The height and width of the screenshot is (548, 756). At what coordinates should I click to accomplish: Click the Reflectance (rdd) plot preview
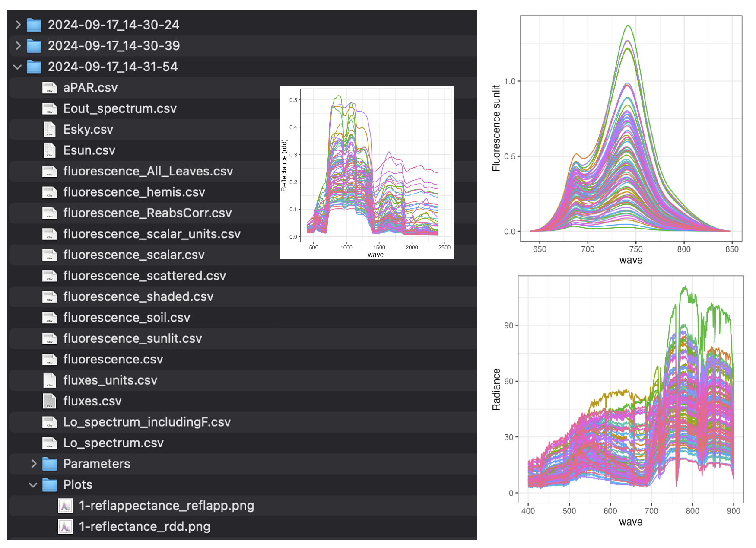pyautogui.click(x=367, y=172)
